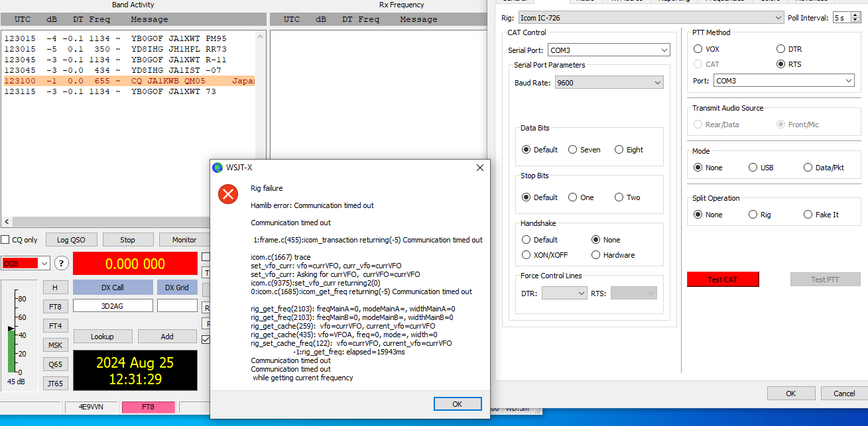Switch to Q65 mode button
Image resolution: width=868 pixels, height=426 pixels.
point(56,364)
